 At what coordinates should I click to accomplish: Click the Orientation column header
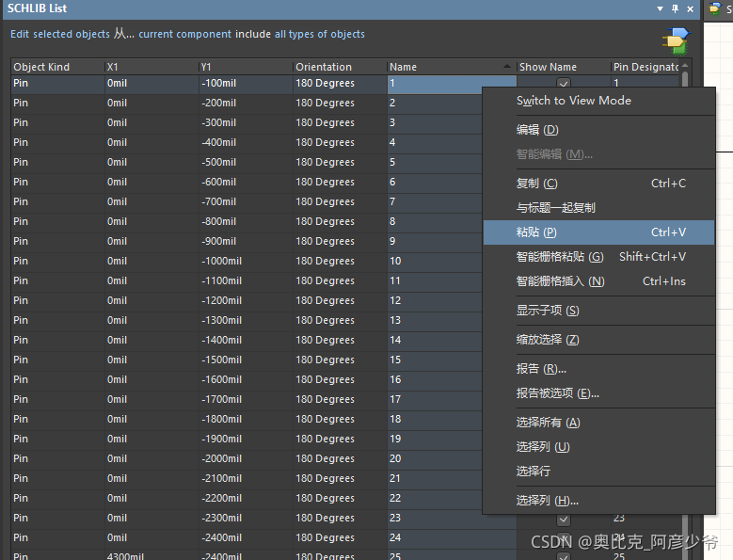[x=341, y=67]
